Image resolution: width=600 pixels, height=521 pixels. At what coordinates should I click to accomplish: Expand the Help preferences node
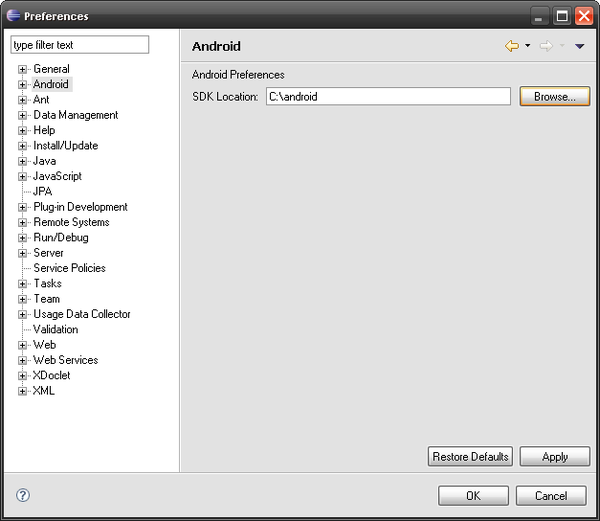pos(22,130)
